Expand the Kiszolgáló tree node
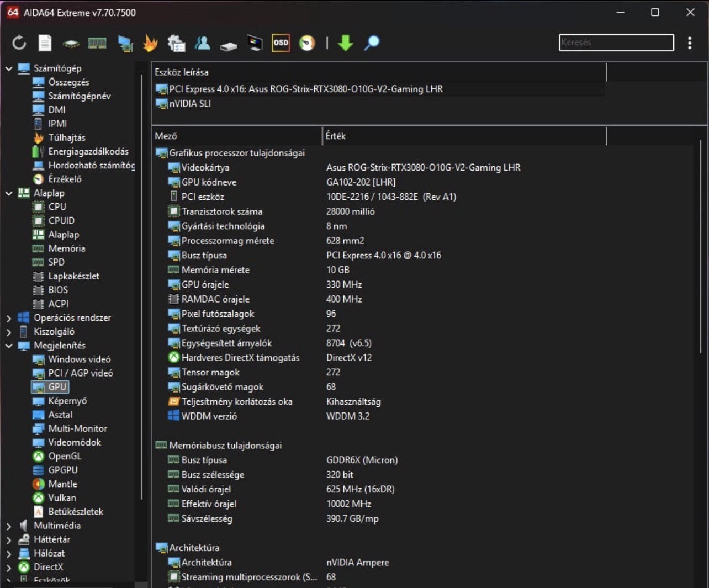The height and width of the screenshot is (588, 709). (9, 331)
